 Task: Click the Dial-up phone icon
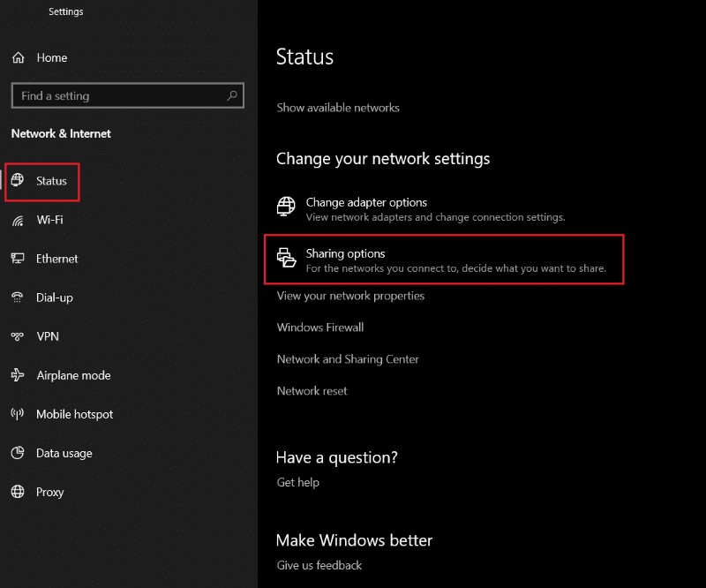[x=19, y=298]
